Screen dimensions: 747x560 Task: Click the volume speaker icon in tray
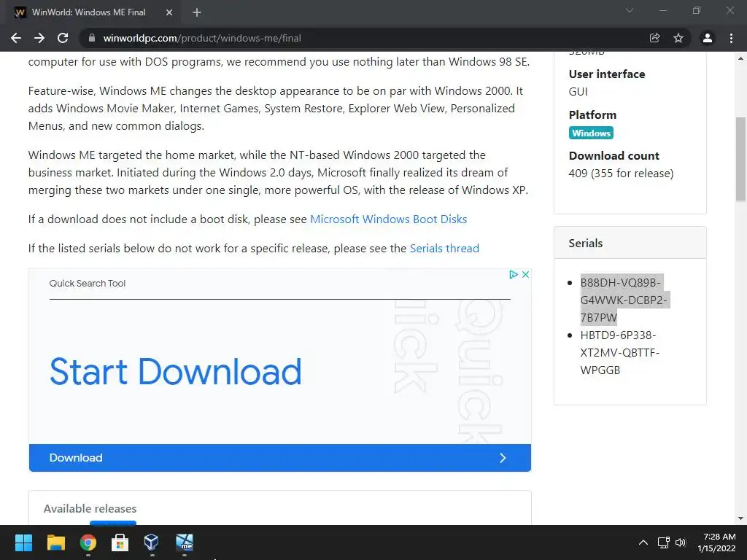coord(681,542)
